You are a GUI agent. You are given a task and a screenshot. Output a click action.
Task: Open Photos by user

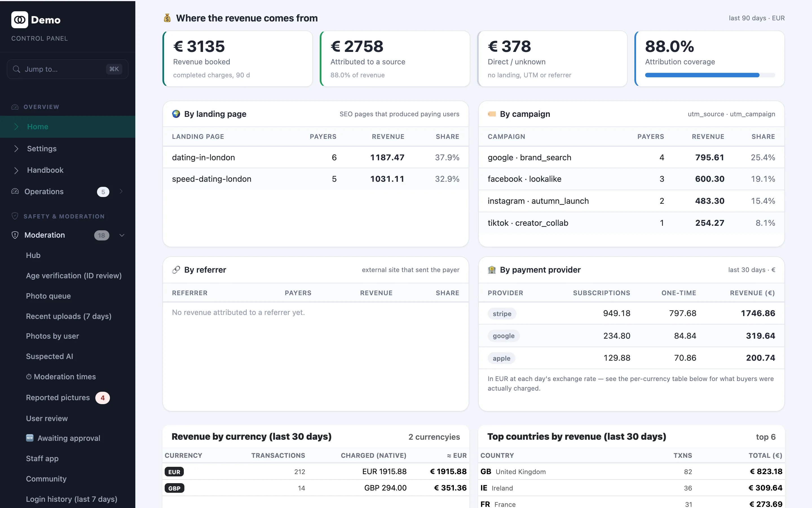coord(52,336)
